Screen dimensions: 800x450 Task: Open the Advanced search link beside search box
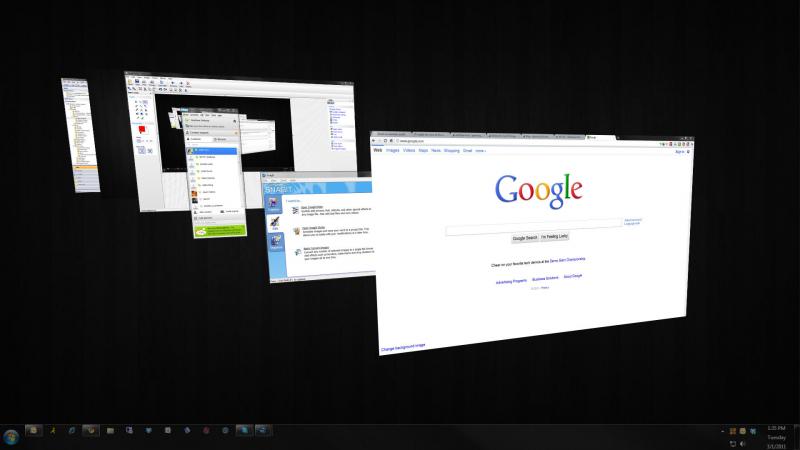coord(633,220)
